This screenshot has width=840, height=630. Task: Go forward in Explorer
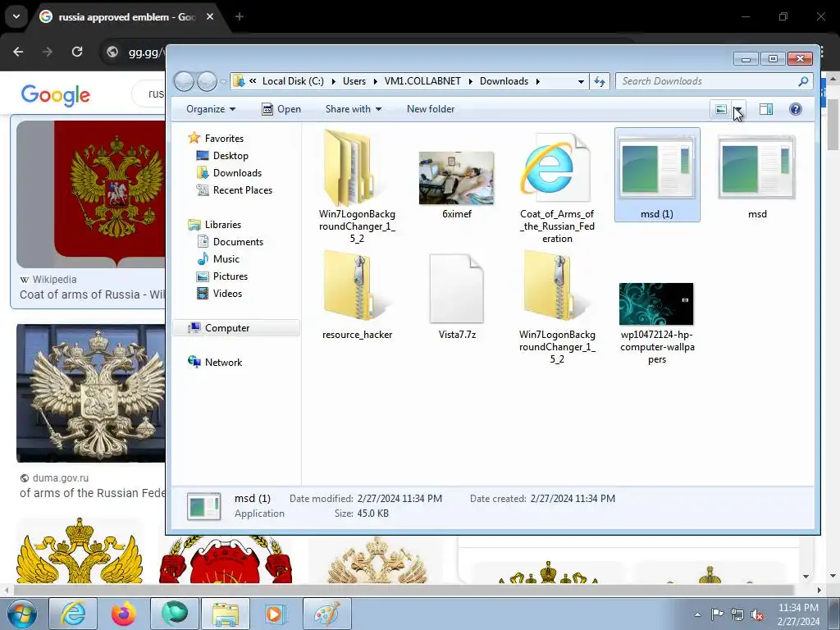(x=207, y=81)
